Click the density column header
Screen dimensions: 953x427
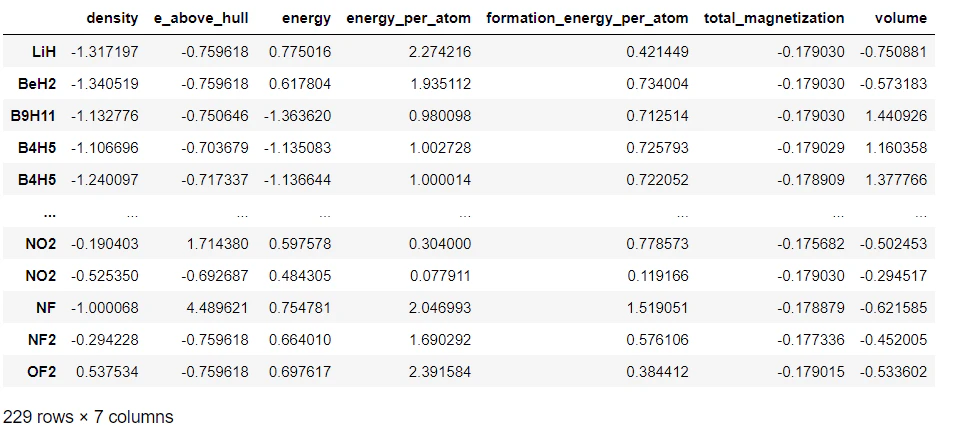112,18
